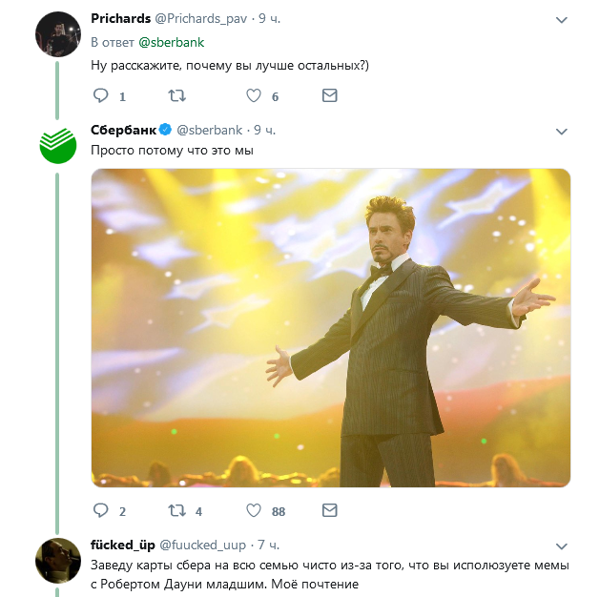This screenshot has height=597, width=600.
Task: Reply to the Сбербанк tweet
Action: [x=100, y=511]
